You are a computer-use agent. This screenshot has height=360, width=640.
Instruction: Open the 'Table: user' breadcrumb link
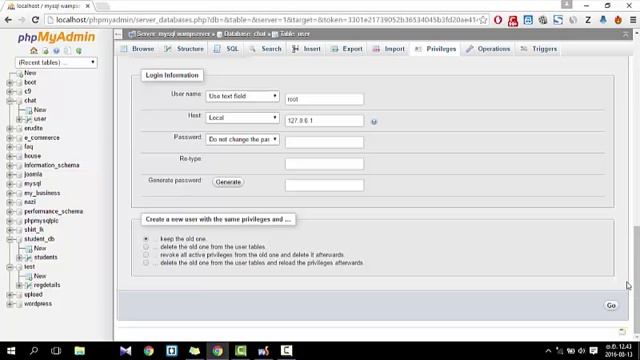295,34
